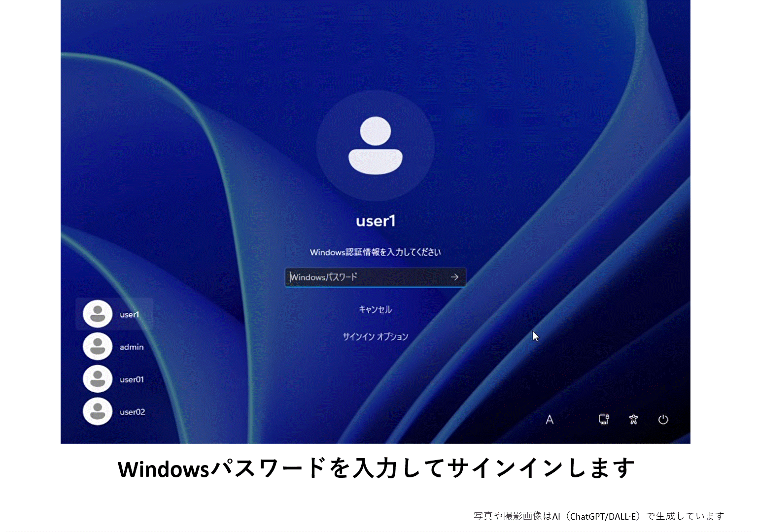Click the user01 avatar icon
The width and height of the screenshot is (757, 532).
tap(98, 379)
